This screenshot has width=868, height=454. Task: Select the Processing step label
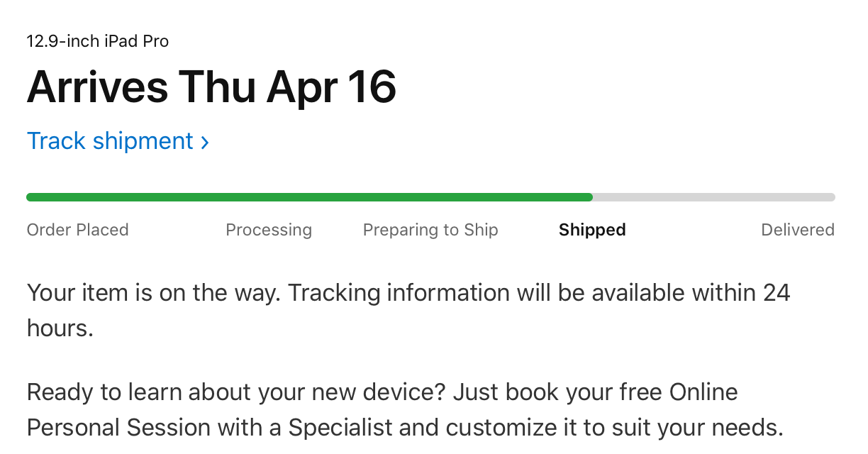tap(269, 230)
